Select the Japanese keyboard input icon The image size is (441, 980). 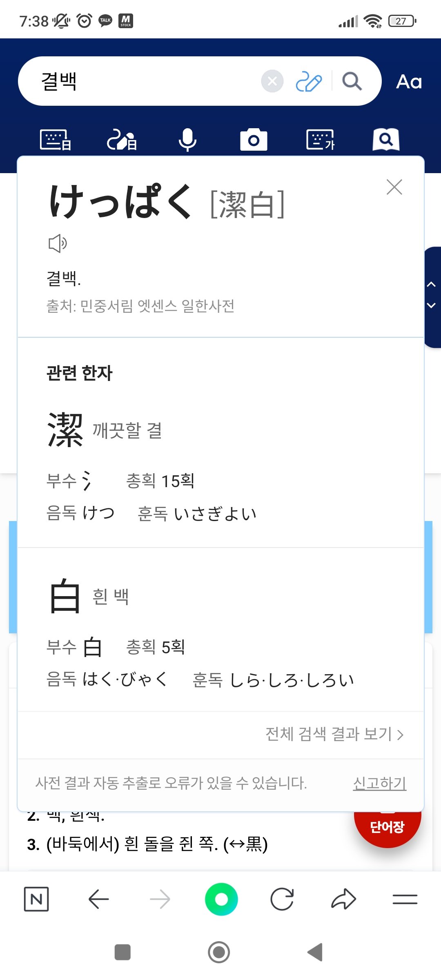pos(56,140)
